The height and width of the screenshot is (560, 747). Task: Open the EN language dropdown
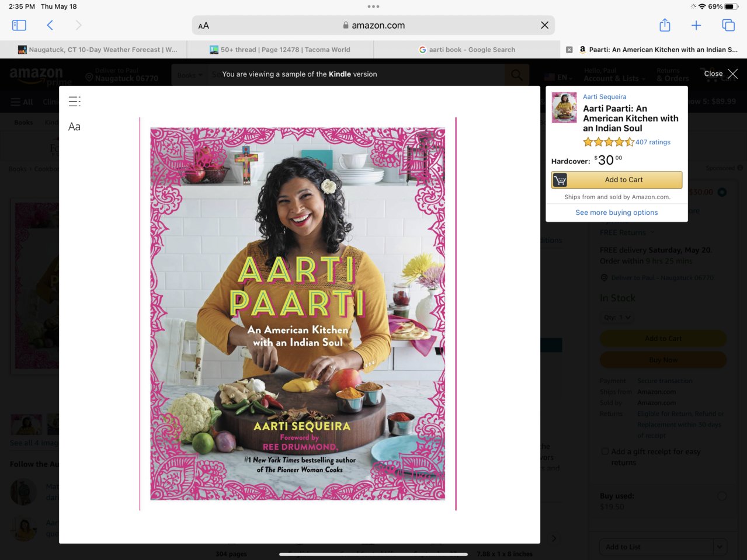coord(558,77)
